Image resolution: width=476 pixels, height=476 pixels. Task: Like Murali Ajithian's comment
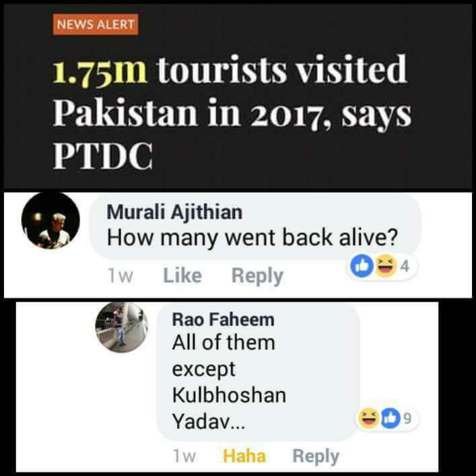(182, 275)
